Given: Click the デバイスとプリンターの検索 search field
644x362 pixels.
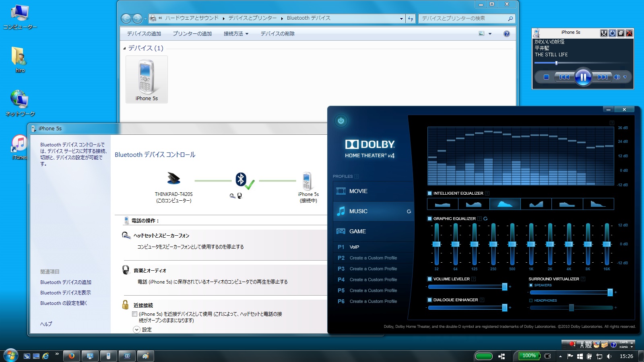Looking at the screenshot, I should click(467, 19).
